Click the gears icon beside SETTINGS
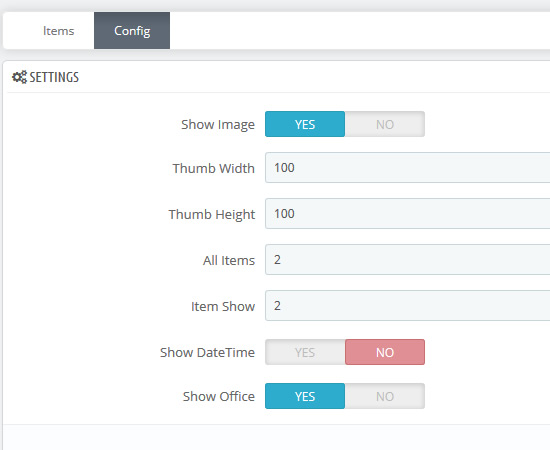 click(19, 77)
